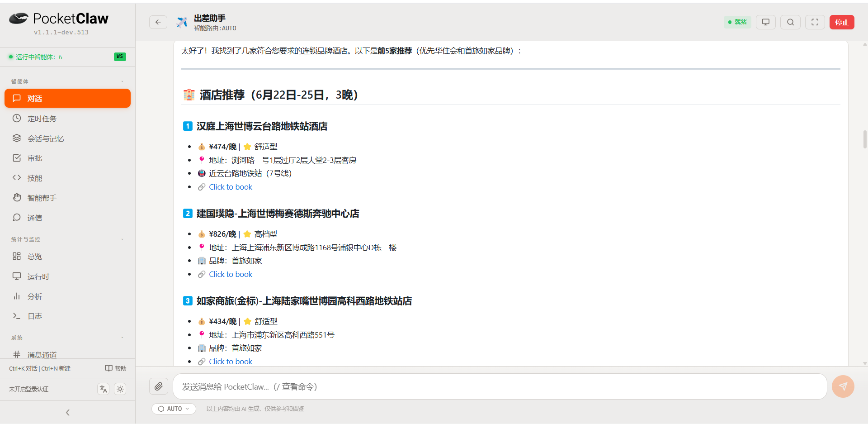This screenshot has height=424, width=868.
Task: Go back with the arrow button
Action: [158, 22]
